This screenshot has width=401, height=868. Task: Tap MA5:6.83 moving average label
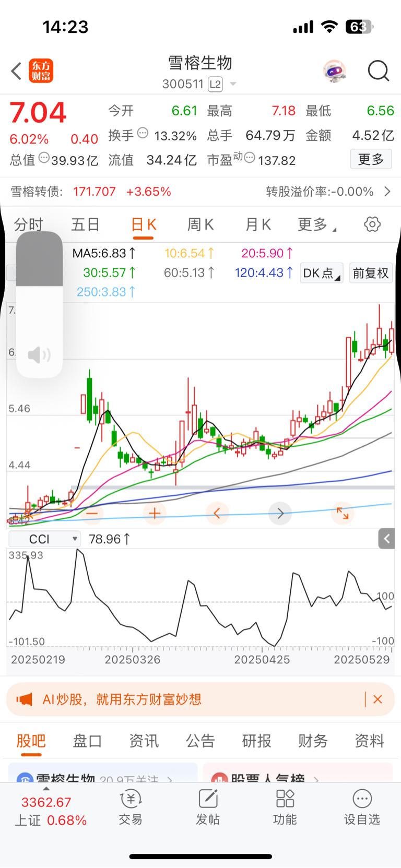pyautogui.click(x=104, y=253)
